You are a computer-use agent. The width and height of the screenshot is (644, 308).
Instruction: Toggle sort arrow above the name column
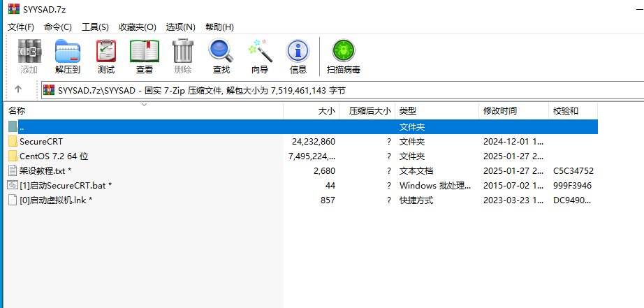click(144, 105)
